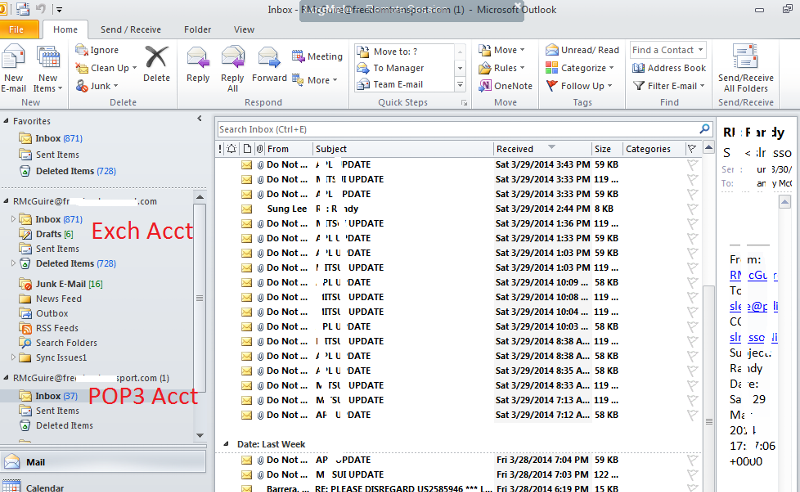Sort messages by Received column
This screenshot has width=800, height=492.
[x=542, y=149]
